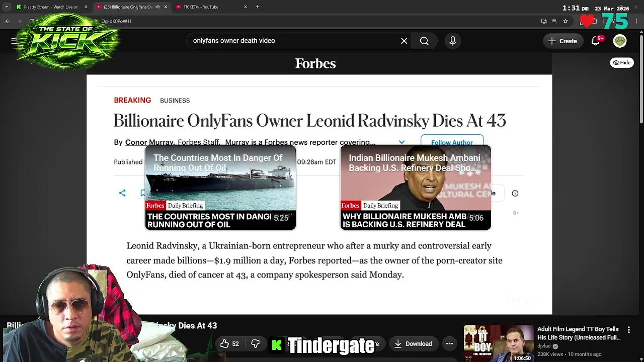Switch to Billionaire OnlyFans YouTube tab
Image resolution: width=644 pixels, height=362 pixels.
click(x=131, y=7)
